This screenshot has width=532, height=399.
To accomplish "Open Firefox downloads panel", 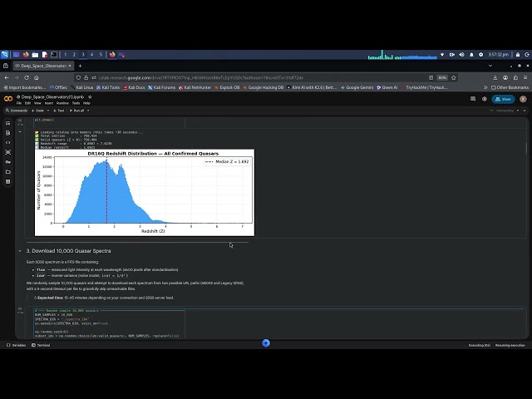I will [495, 77].
